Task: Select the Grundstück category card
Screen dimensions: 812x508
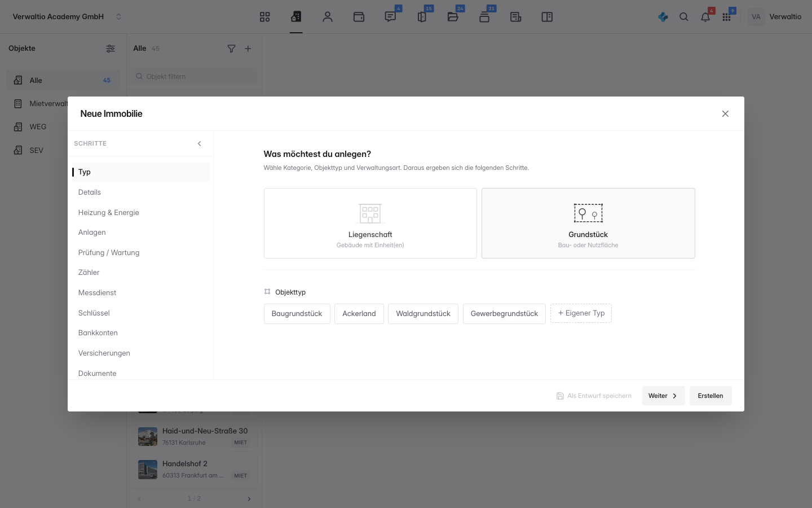Action: click(588, 223)
